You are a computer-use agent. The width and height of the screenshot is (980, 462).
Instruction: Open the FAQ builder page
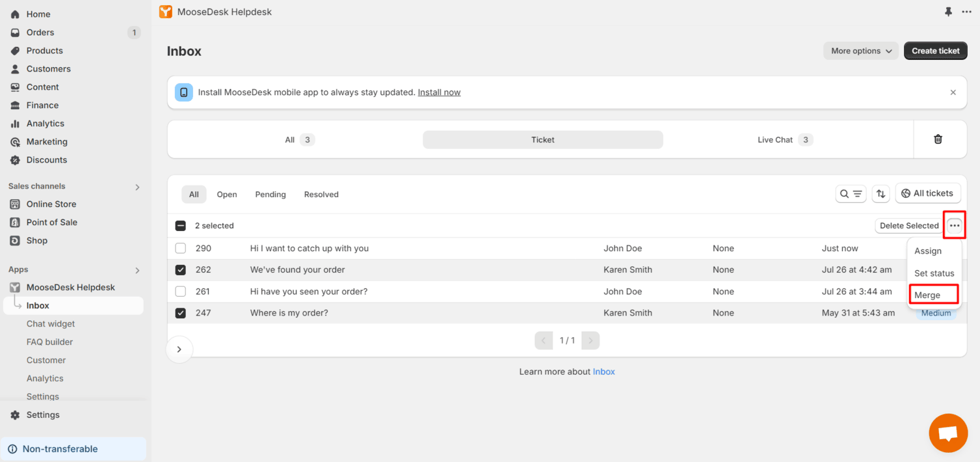(49, 342)
